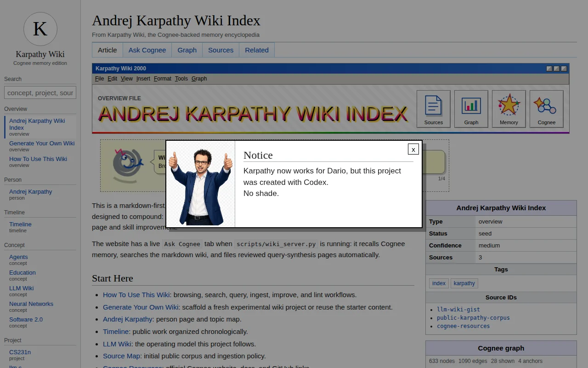This screenshot has height=368, width=588.
Task: Open the Sources icon in the banner
Action: pyautogui.click(x=433, y=109)
